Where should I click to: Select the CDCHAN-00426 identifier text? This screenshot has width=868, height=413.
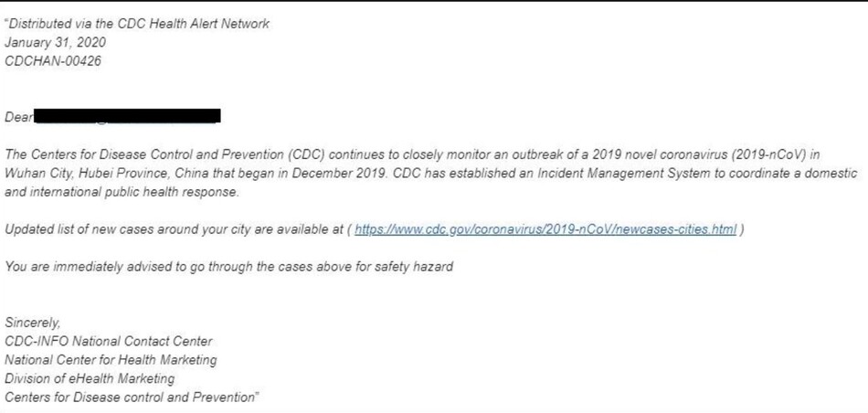[53, 61]
